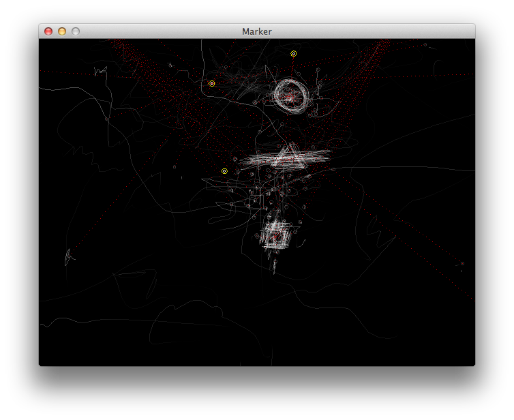The height and width of the screenshot is (420, 514).
Task: Minimize the Marker window with yellow button
Action: point(62,31)
